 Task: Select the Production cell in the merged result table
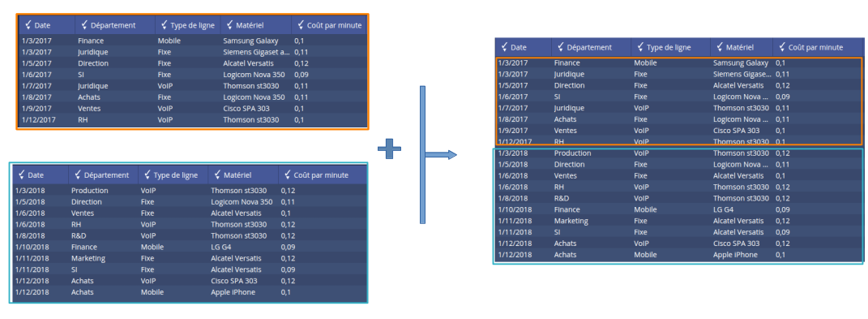[572, 153]
